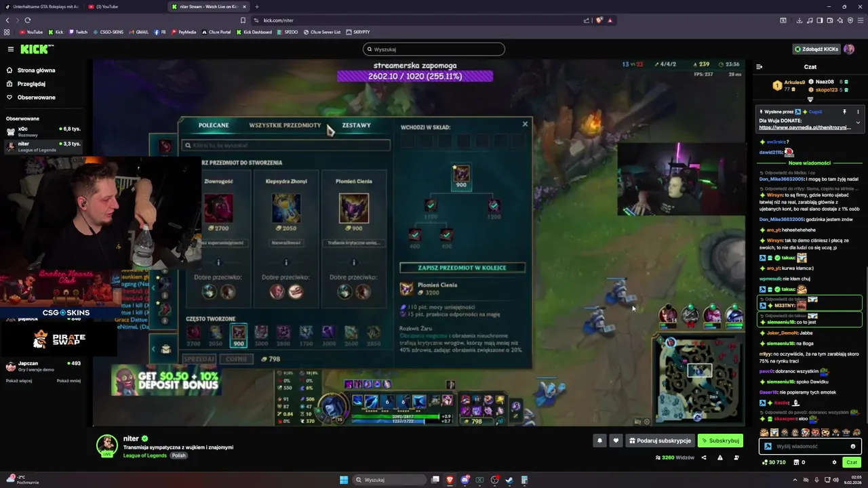Open the Kick hamburger sidebar menu

coord(10,49)
